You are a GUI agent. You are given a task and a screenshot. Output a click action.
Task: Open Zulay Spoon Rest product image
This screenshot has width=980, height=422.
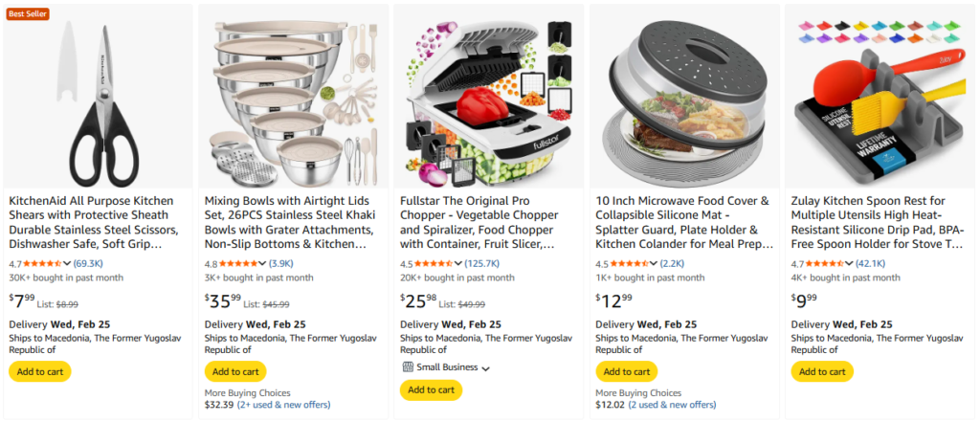880,96
